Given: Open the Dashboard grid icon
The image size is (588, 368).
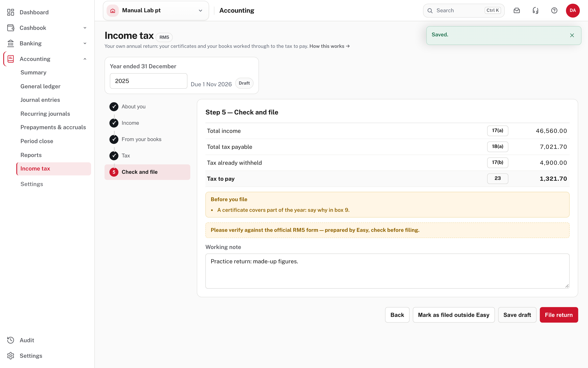Looking at the screenshot, I should click(x=10, y=12).
